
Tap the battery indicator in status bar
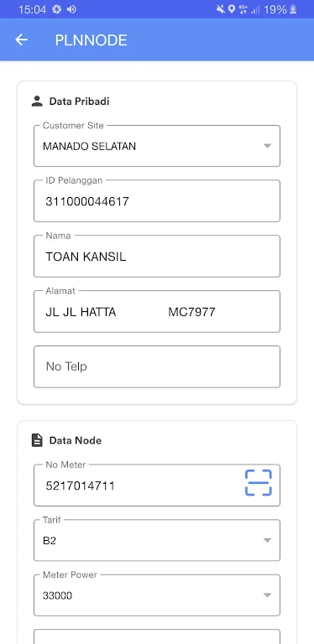click(293, 9)
